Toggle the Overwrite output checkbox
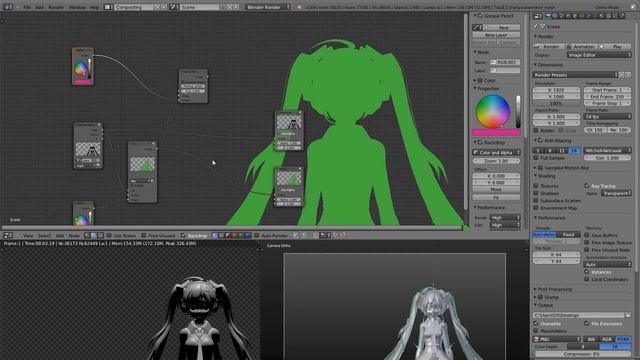This screenshot has width=640, height=360. (536, 323)
